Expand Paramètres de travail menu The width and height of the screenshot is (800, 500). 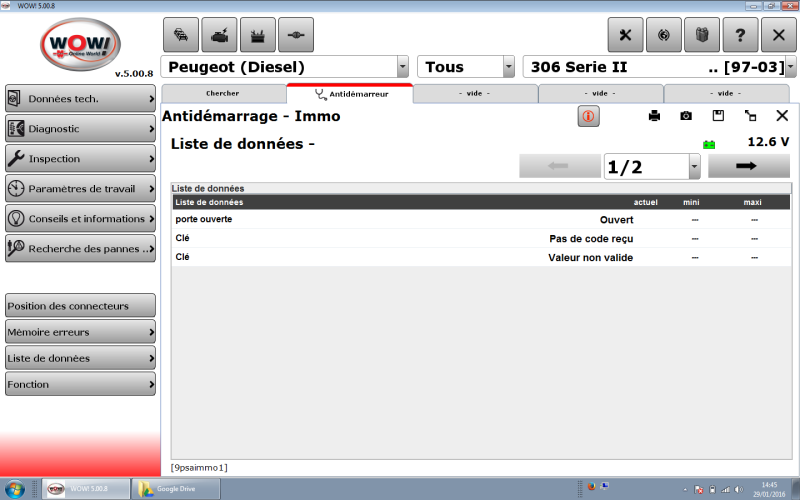80,189
